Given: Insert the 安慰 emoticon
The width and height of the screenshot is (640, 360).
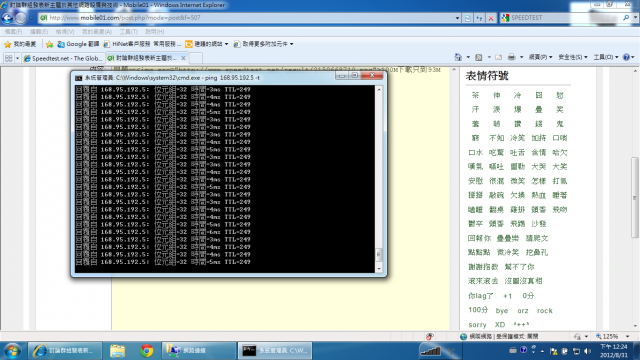Looking at the screenshot, I should tap(475, 181).
